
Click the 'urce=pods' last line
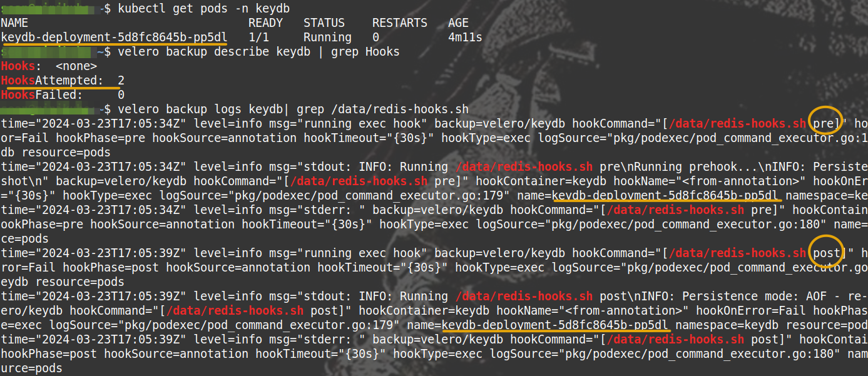[x=32, y=368]
